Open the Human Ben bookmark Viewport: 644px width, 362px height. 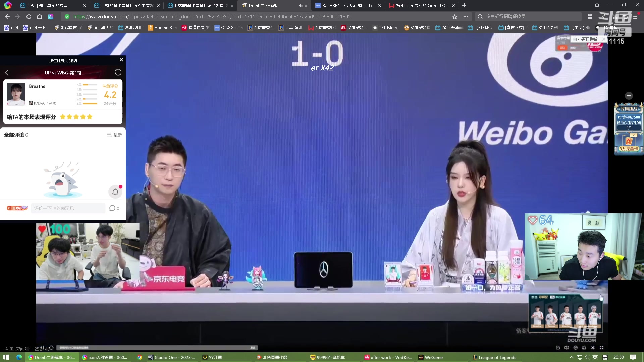[162, 28]
